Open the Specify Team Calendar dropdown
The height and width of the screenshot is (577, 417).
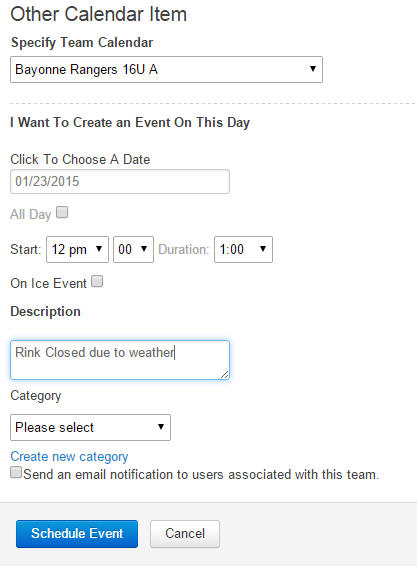point(166,70)
